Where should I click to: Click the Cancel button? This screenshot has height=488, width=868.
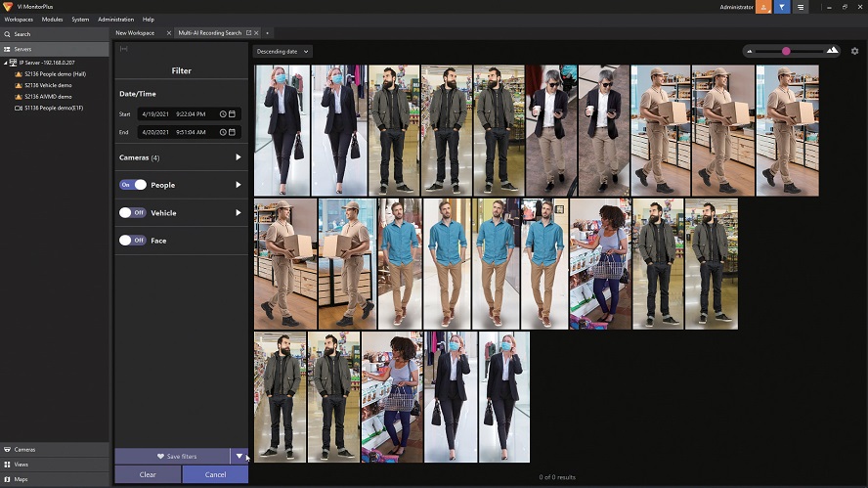[216, 474]
